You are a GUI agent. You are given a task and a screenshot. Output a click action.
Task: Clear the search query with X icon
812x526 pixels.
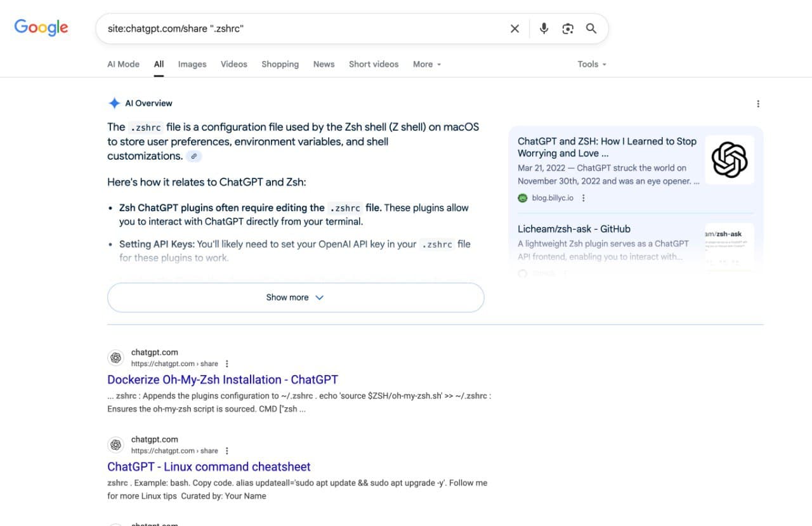point(514,29)
